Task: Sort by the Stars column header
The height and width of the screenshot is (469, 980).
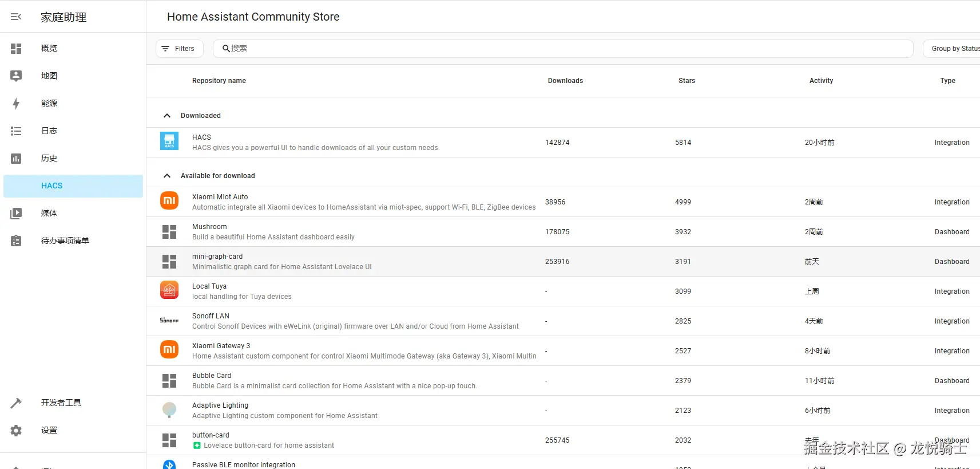Action: (x=687, y=81)
